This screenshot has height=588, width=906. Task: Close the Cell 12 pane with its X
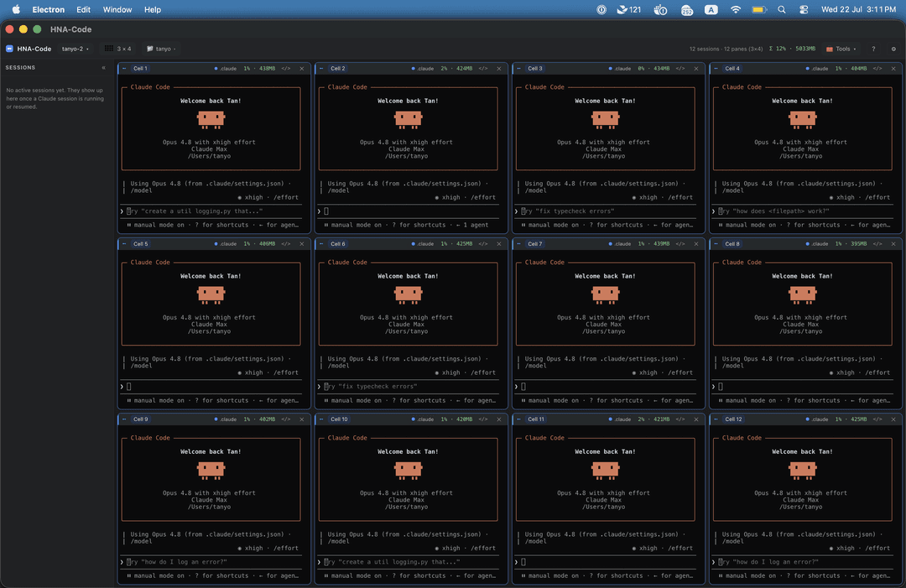pyautogui.click(x=893, y=419)
